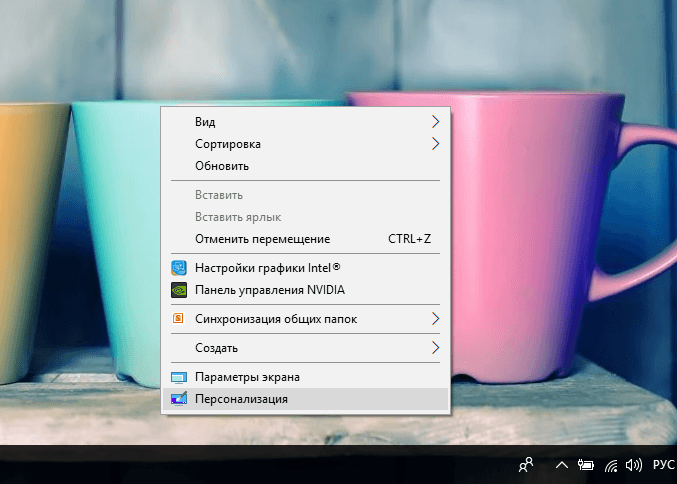Click the РУС language indicator

tap(664, 465)
